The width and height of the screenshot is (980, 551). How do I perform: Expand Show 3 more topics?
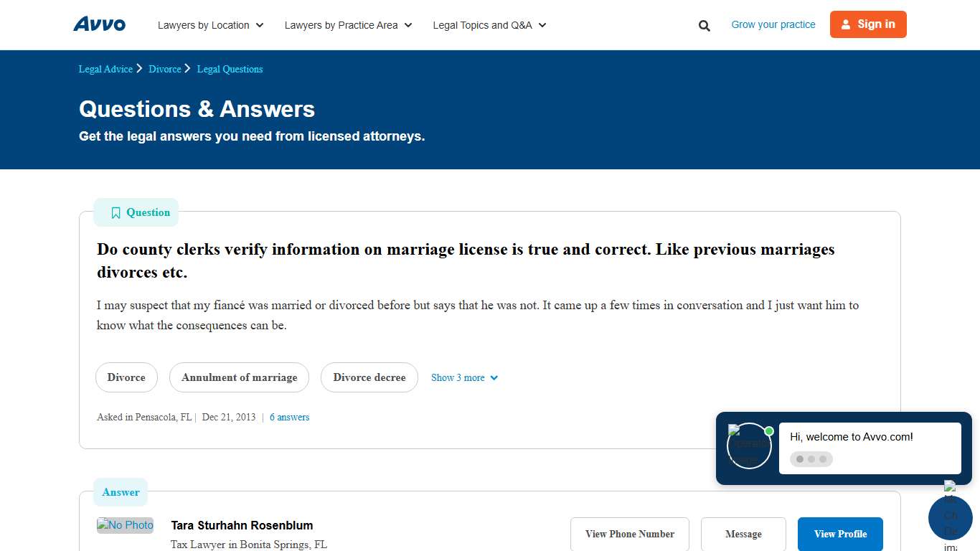point(464,377)
